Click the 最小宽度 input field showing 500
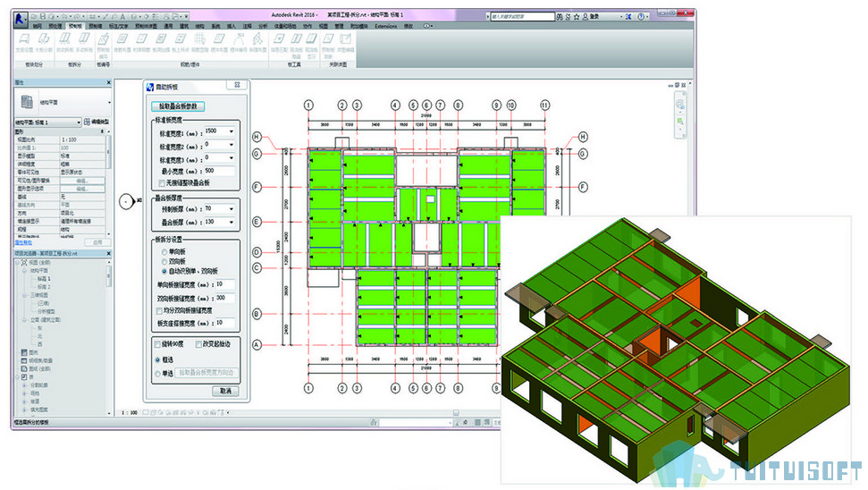Image resolution: width=868 pixels, height=490 pixels. point(219,171)
